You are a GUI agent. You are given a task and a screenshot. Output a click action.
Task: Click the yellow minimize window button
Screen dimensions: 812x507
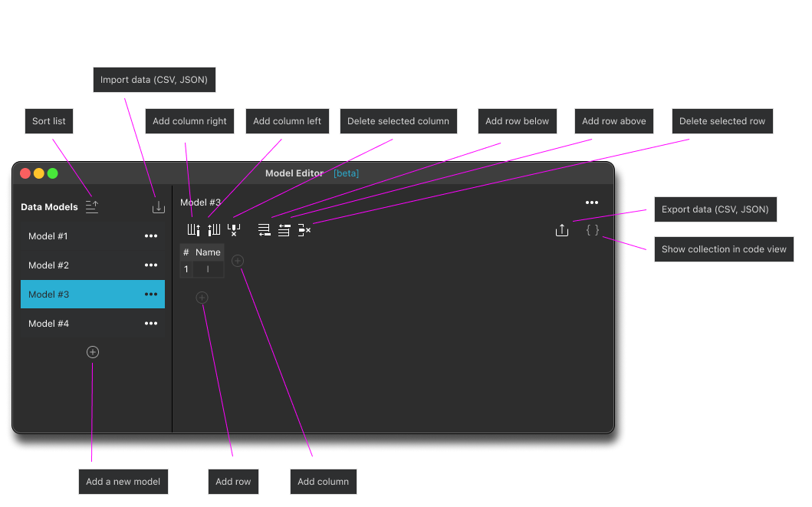coord(39,173)
